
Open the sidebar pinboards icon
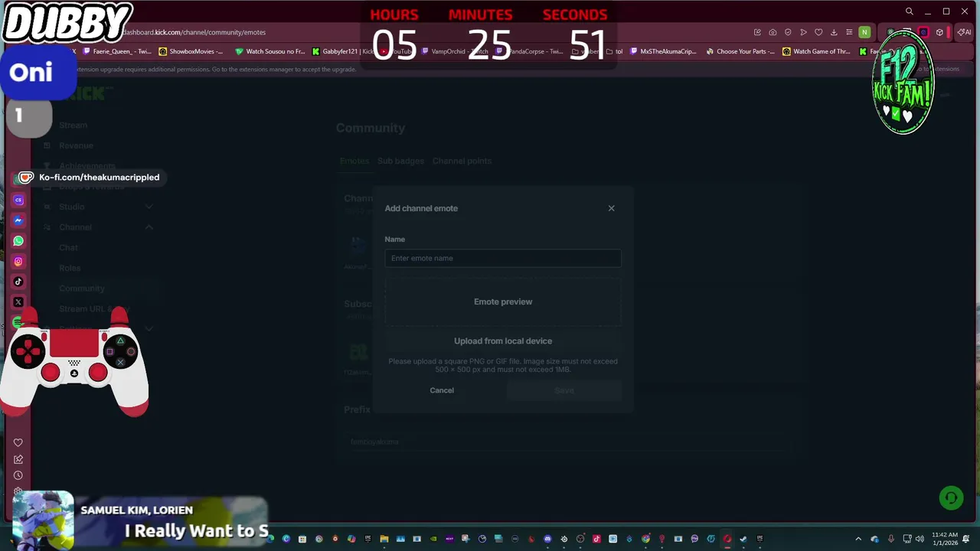[18, 459]
